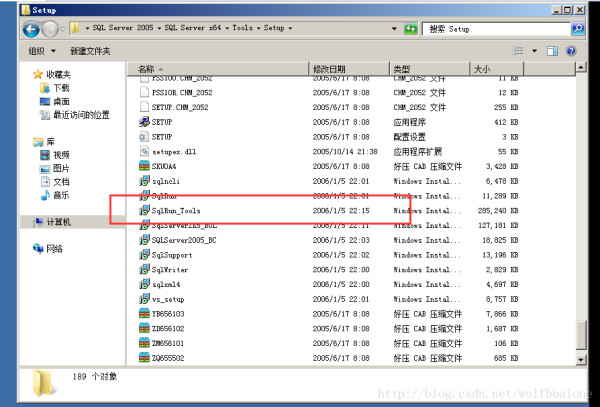Select the vs_setup installer icon
600x407 pixels.
[144, 298]
